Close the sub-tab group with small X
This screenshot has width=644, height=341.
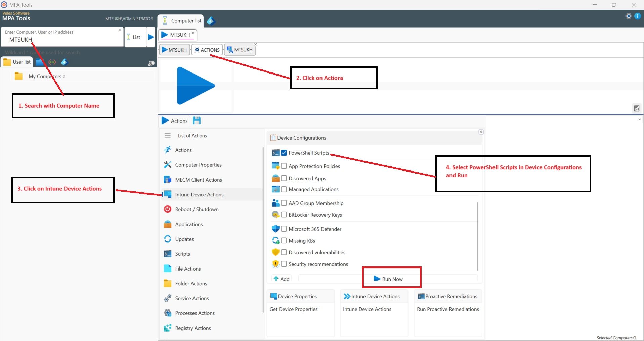point(256,44)
